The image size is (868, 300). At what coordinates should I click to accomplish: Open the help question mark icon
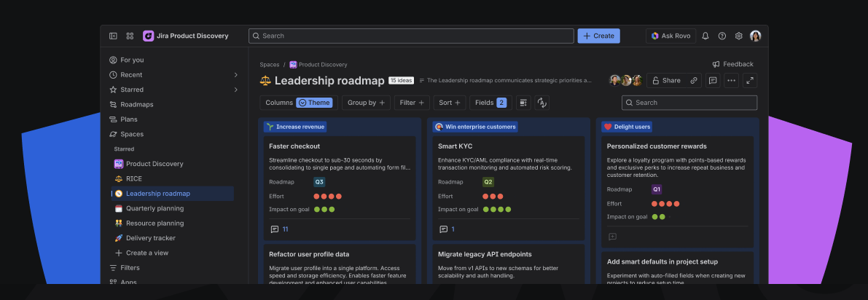pos(722,36)
